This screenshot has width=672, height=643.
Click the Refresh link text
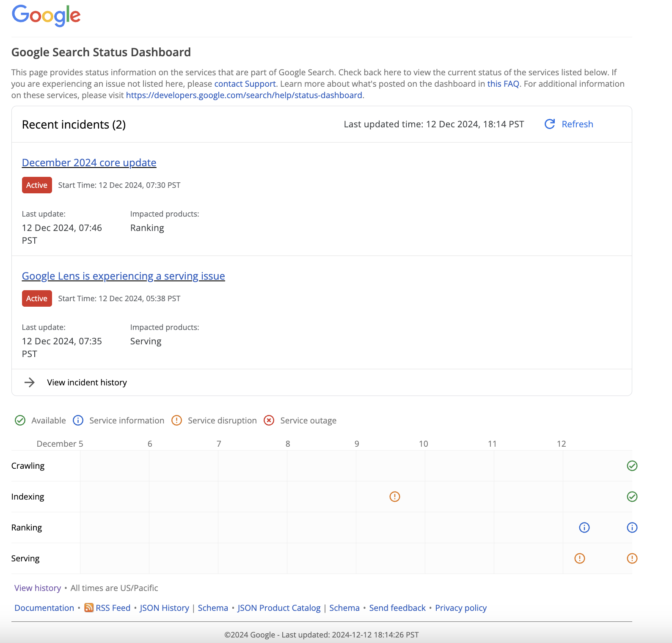click(x=578, y=124)
